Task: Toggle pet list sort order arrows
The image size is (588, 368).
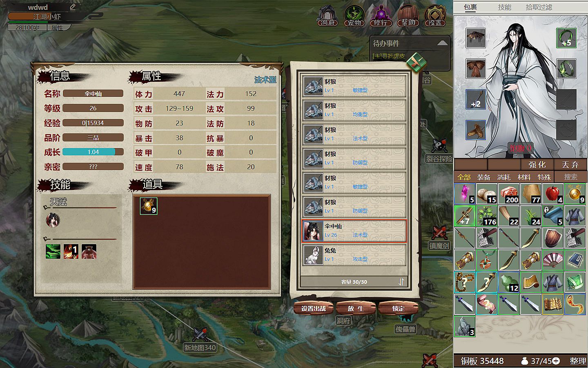Action: 401,282
